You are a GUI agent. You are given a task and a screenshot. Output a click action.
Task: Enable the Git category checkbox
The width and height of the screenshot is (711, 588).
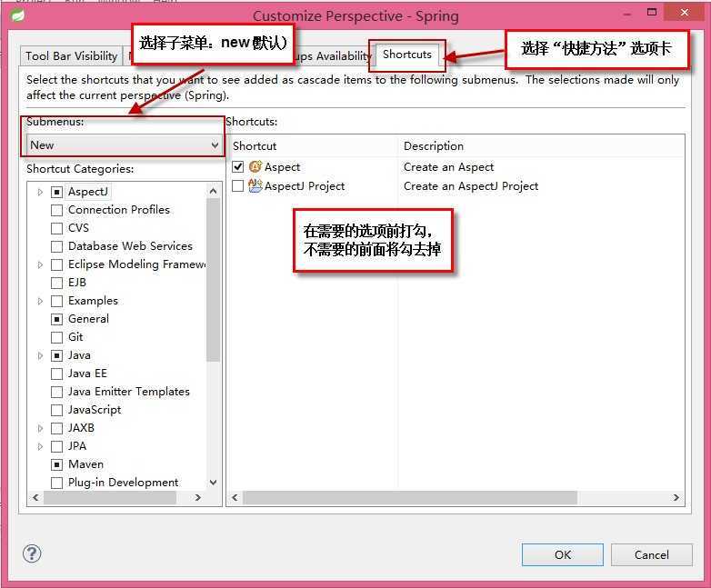coord(56,337)
